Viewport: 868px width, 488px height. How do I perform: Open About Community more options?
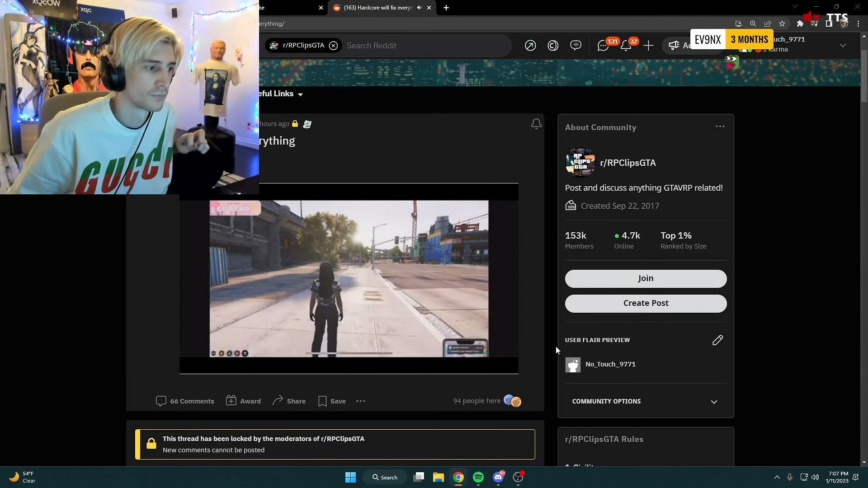(720, 127)
